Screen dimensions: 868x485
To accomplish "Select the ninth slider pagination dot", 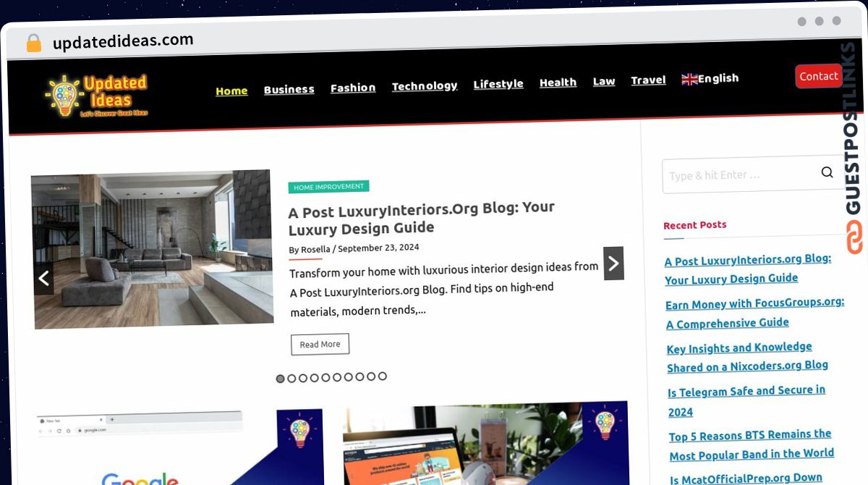I will (x=370, y=376).
